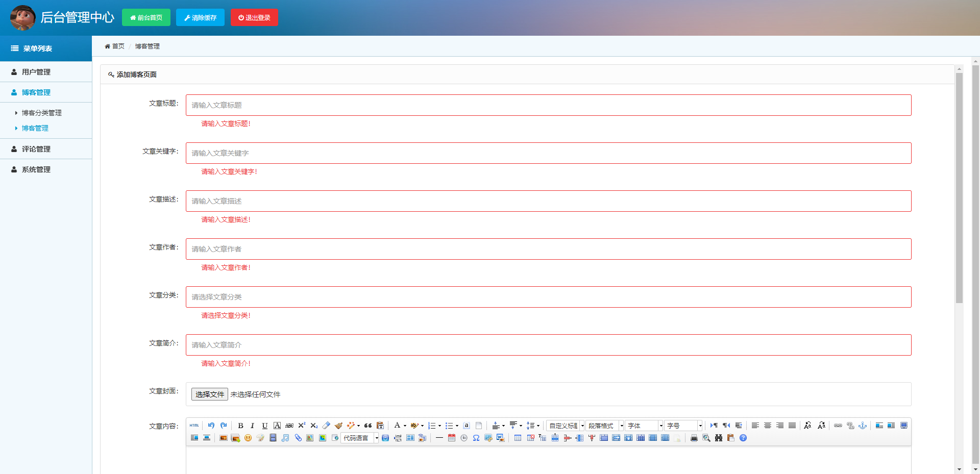Click the eraser clear-format icon

[326, 426]
